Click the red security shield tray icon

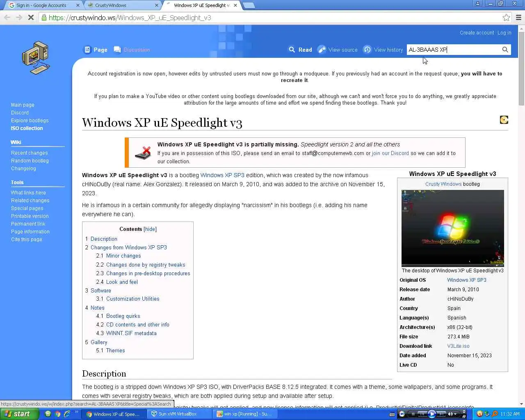479,414
